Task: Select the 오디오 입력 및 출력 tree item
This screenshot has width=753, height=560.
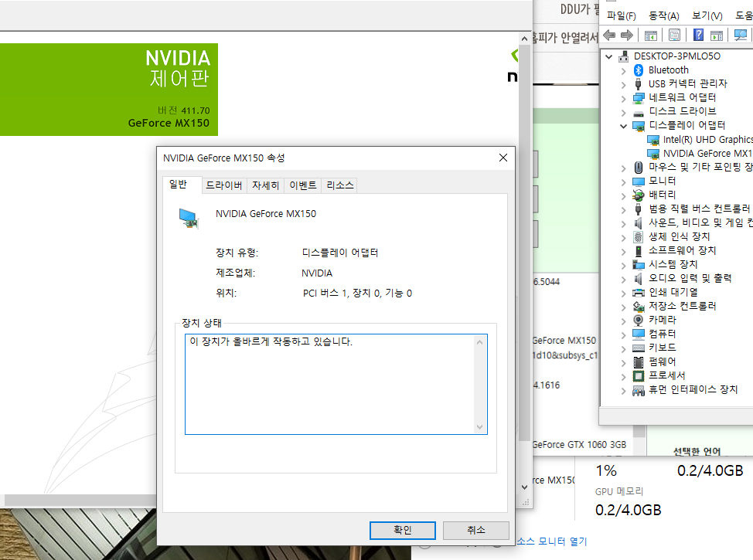Action: (x=690, y=278)
